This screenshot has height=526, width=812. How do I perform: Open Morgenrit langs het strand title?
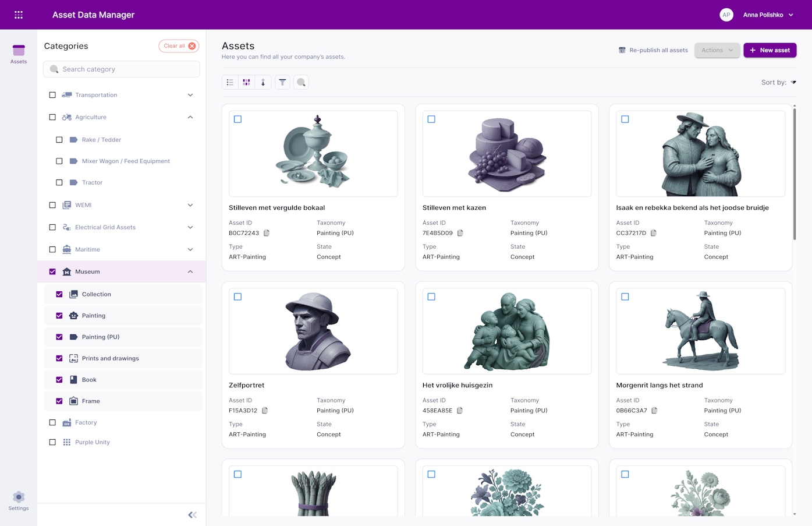coord(659,386)
